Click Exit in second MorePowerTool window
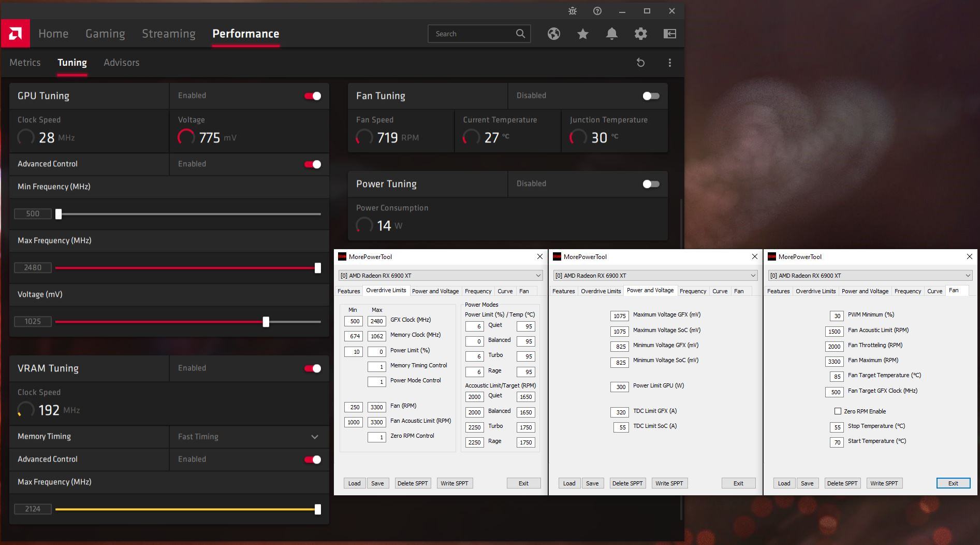The height and width of the screenshot is (545, 980). coord(738,483)
